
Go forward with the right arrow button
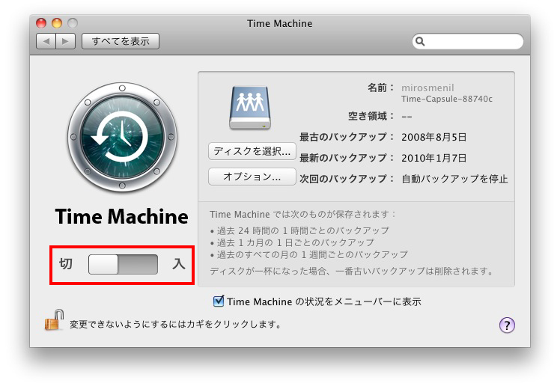click(65, 41)
